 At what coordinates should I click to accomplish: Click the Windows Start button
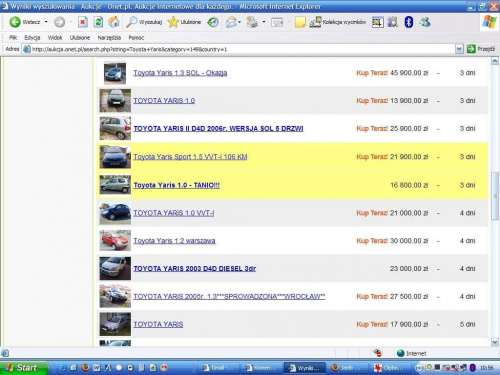(23, 368)
